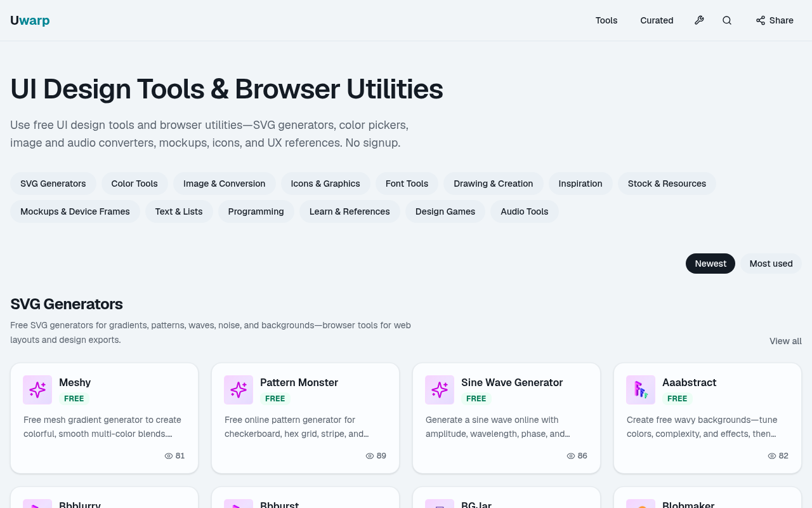The height and width of the screenshot is (508, 812).
Task: Open the Pattern Monster tool title
Action: (299, 382)
